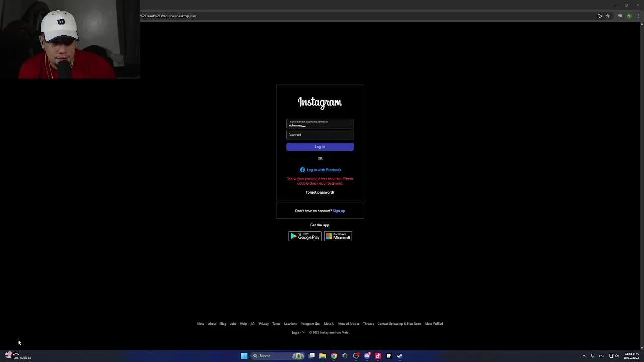Open Chrome's three-dot menu

[638, 16]
